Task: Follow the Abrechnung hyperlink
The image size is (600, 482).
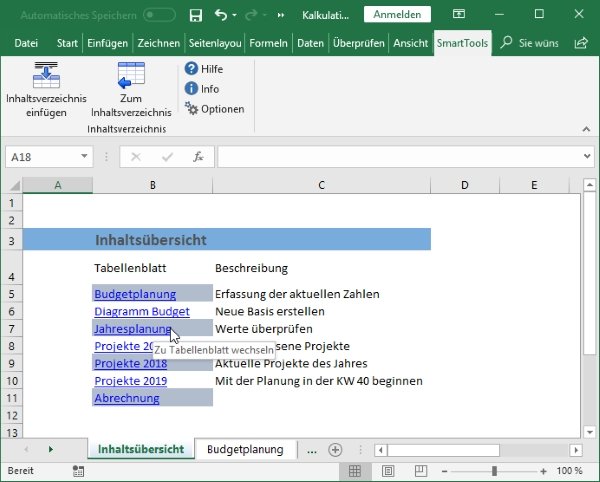Action: 127,398
